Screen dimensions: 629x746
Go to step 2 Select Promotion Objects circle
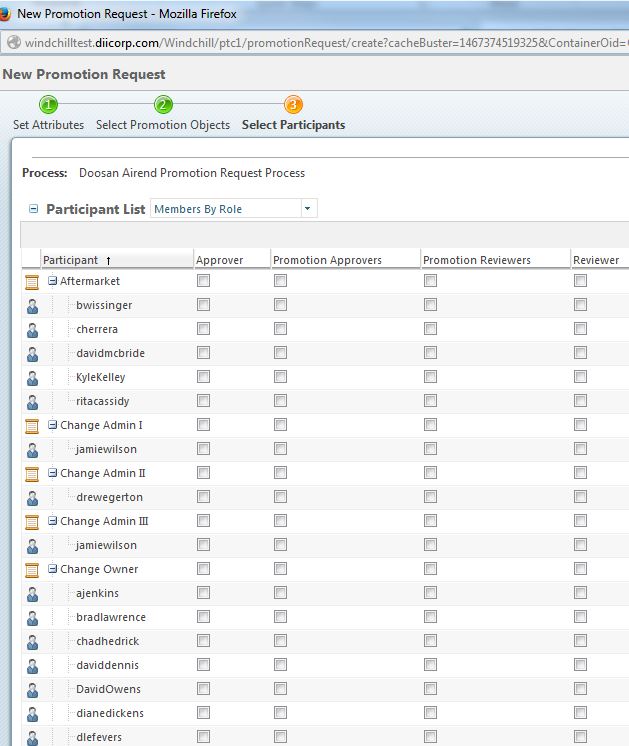[163, 105]
